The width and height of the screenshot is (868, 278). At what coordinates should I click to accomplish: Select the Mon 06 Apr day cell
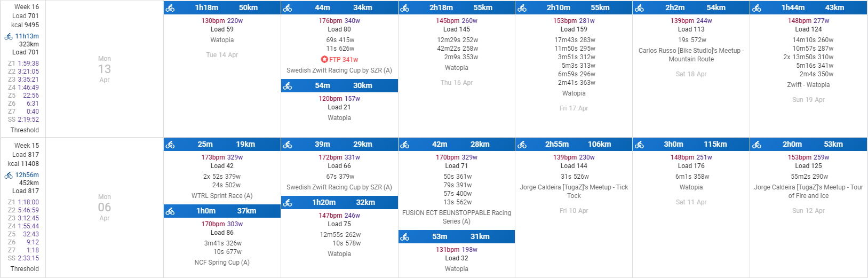tap(105, 208)
